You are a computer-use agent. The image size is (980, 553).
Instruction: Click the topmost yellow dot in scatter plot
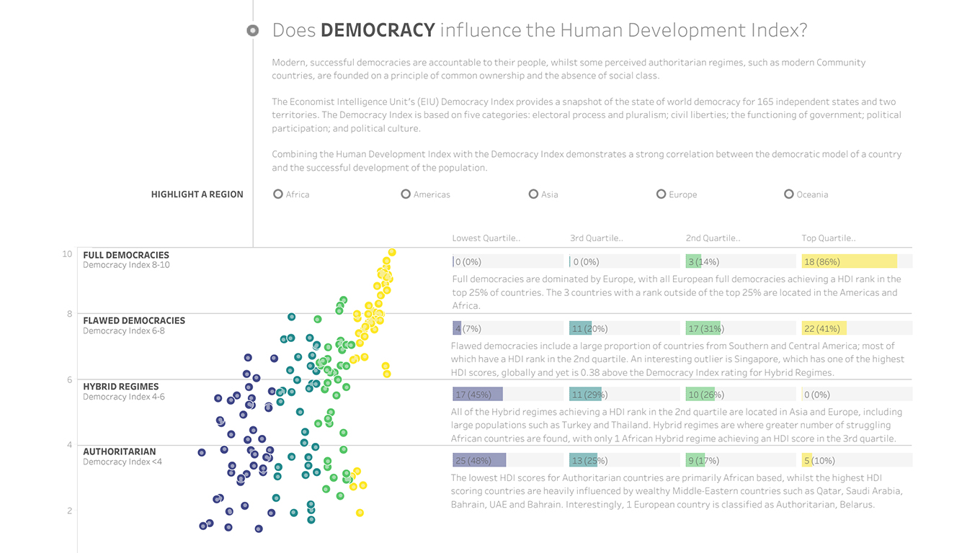392,252
